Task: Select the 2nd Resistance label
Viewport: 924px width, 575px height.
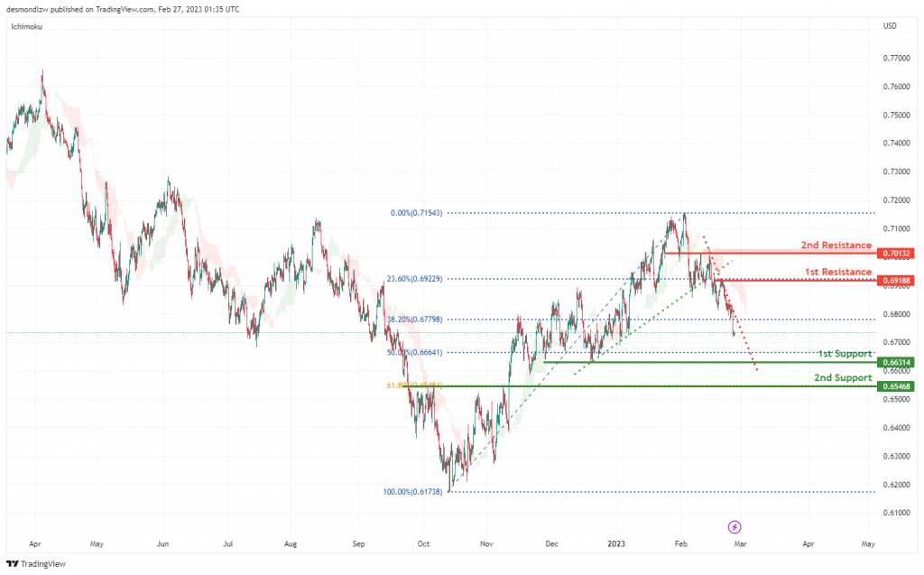Action: click(x=836, y=245)
